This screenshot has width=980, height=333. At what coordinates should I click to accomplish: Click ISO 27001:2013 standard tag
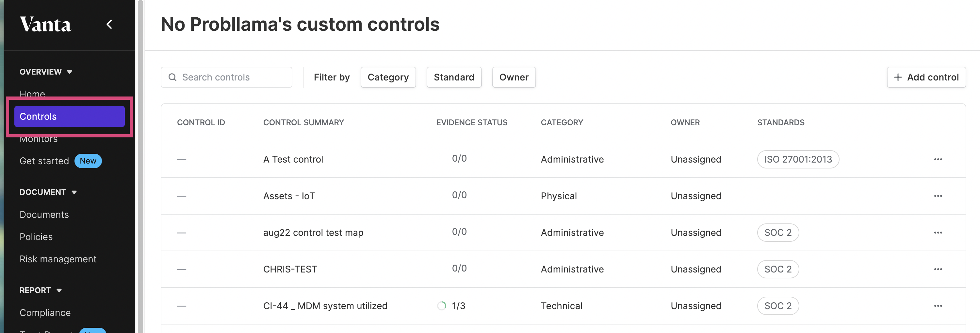(x=798, y=159)
